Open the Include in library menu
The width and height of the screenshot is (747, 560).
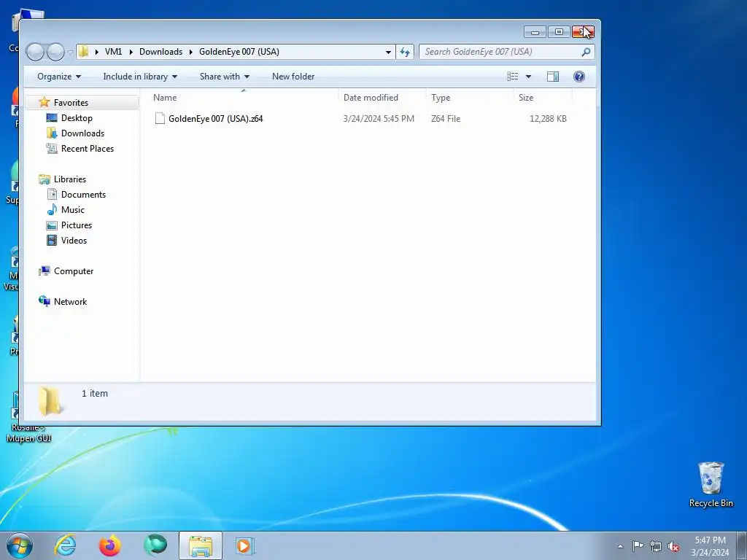pos(140,77)
